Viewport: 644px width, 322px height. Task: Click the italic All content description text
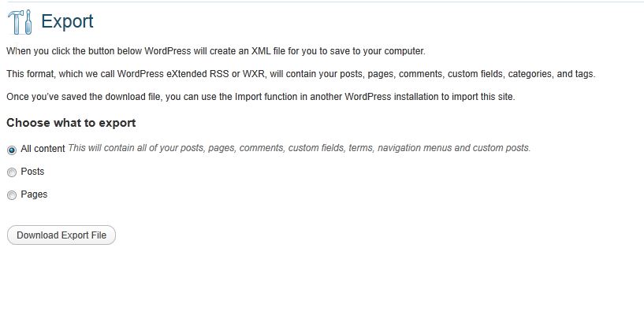tap(300, 148)
